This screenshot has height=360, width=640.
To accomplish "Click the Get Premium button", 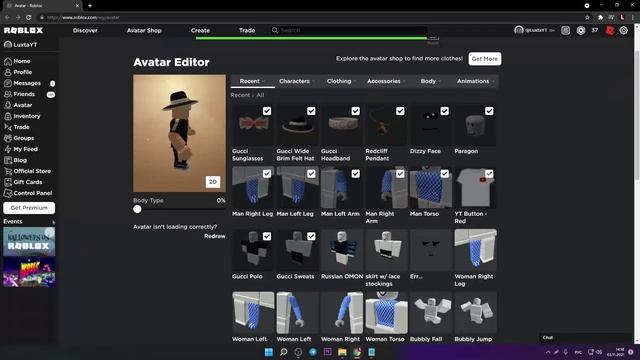I will click(x=29, y=208).
